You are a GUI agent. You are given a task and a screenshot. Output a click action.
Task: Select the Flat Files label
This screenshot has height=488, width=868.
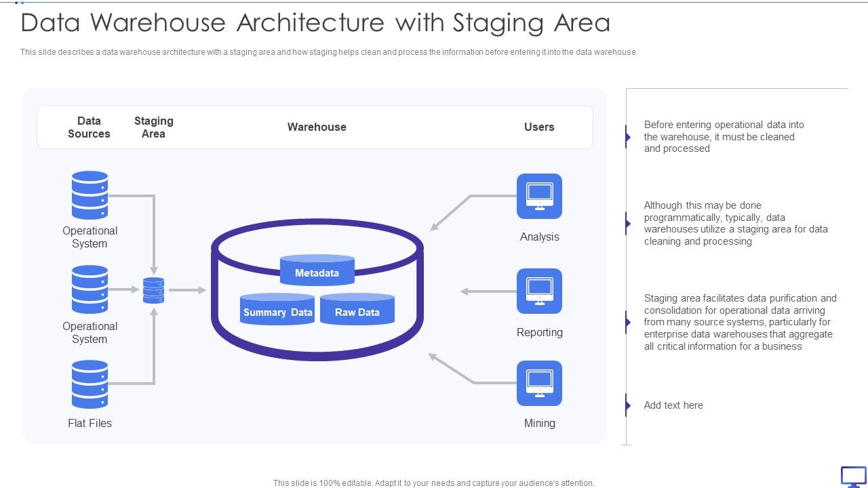click(x=90, y=423)
